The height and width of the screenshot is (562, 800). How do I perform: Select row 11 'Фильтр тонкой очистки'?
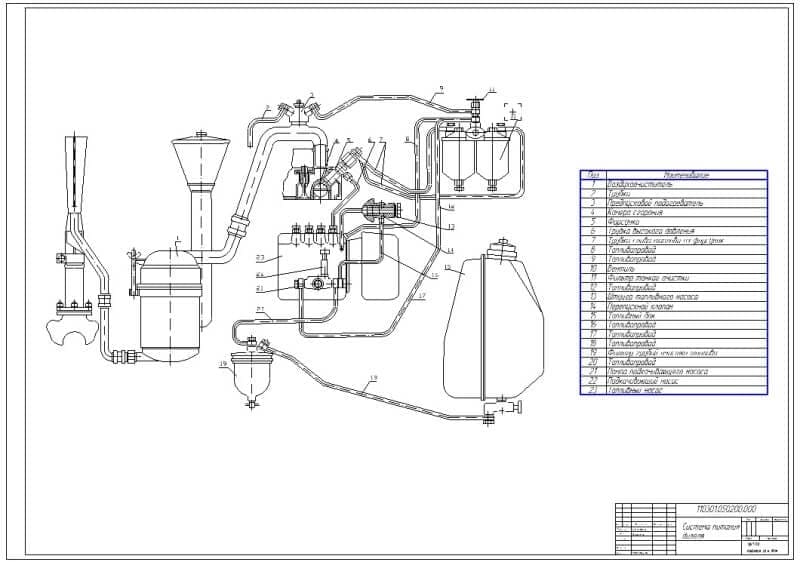673,278
